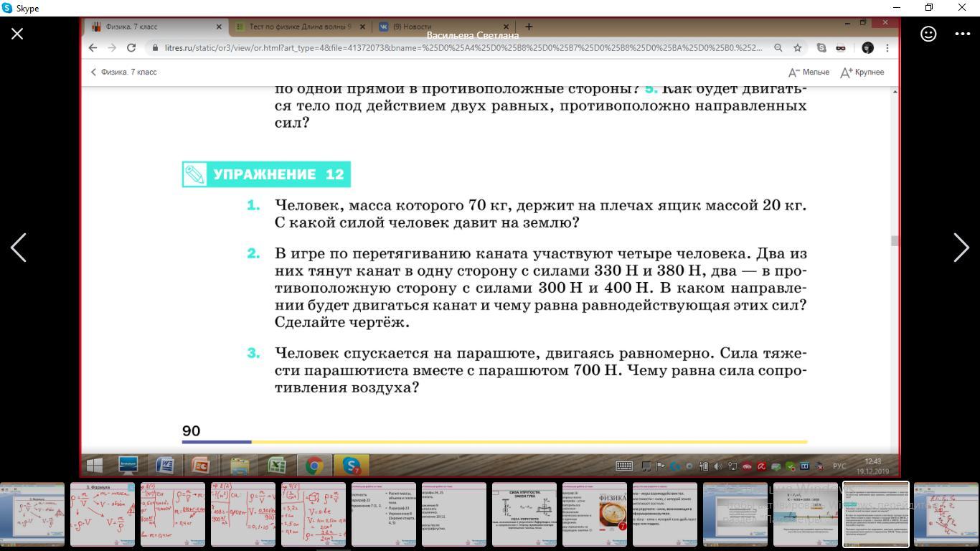
Task: Click the zoom magnifier icon in address bar
Action: point(778,47)
